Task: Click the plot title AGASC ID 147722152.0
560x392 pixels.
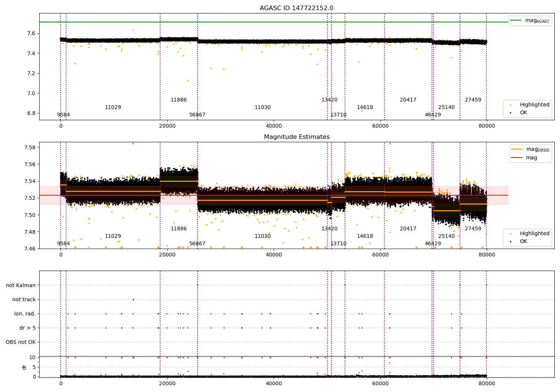Action: pos(297,8)
